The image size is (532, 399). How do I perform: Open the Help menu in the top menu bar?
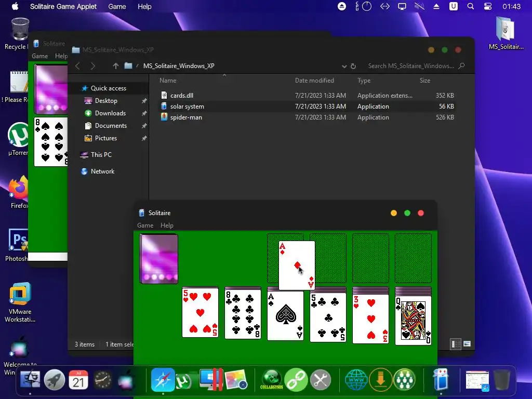click(144, 6)
